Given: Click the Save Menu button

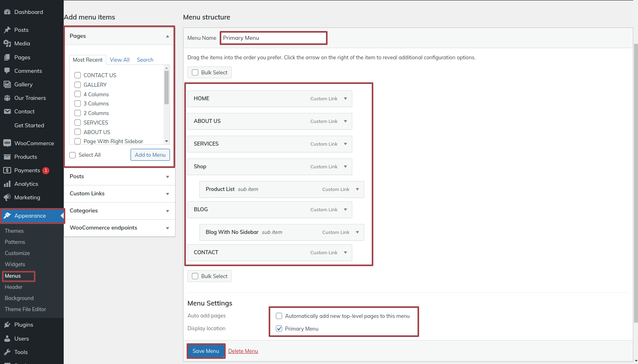Looking at the screenshot, I should point(206,351).
